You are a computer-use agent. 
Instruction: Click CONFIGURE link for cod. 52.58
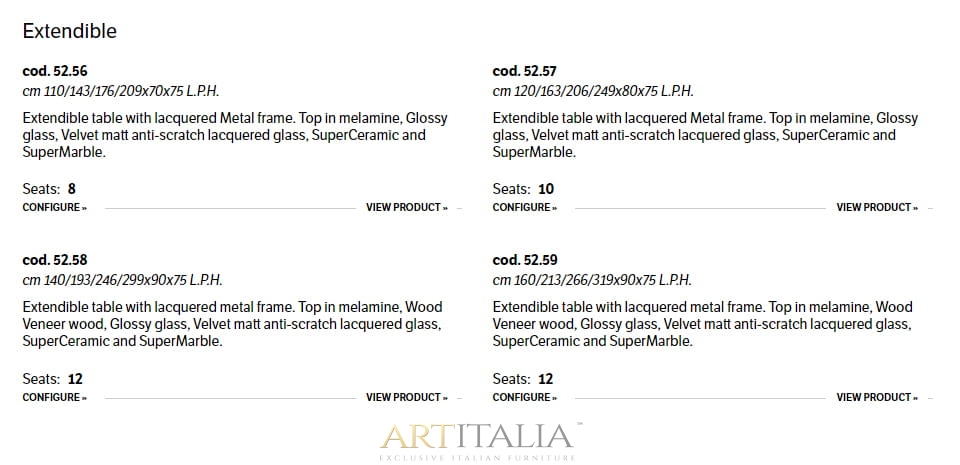pyautogui.click(x=54, y=398)
